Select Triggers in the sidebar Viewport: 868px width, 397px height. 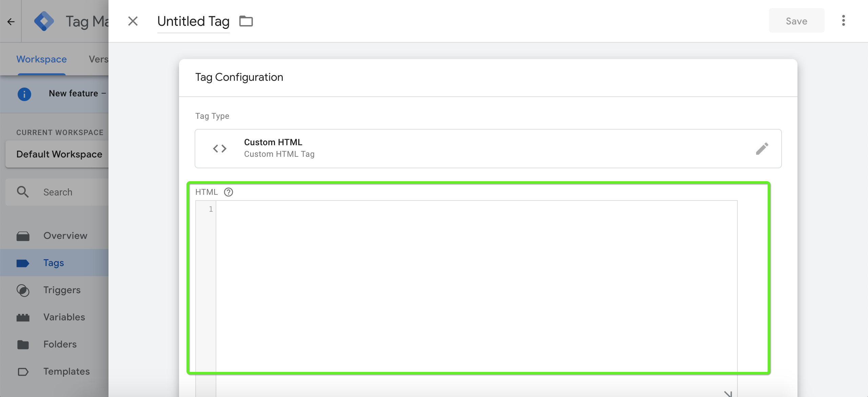pyautogui.click(x=62, y=290)
